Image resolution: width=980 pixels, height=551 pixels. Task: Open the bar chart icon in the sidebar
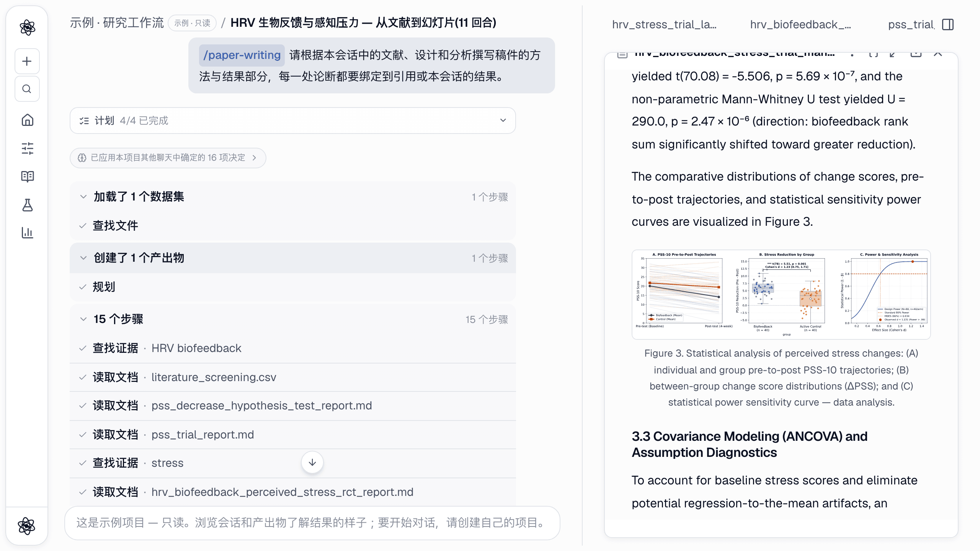point(27,233)
